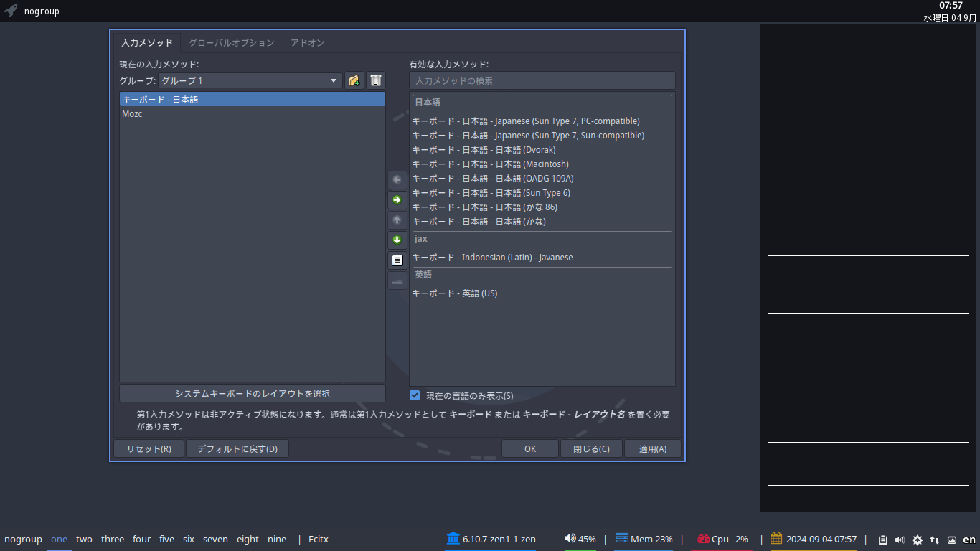Click the デフォルトに戻す(D) button
The height and width of the screenshot is (551, 980).
pyautogui.click(x=237, y=449)
